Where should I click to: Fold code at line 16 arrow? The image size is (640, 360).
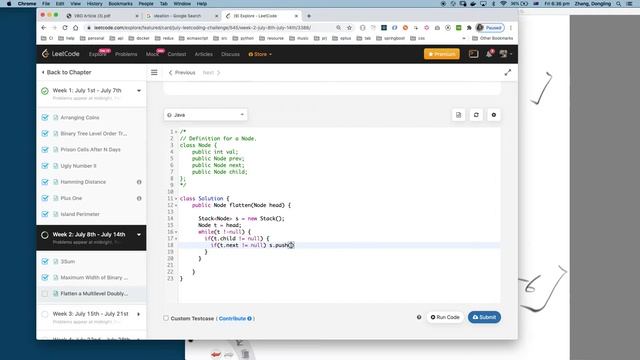pyautogui.click(x=176, y=232)
